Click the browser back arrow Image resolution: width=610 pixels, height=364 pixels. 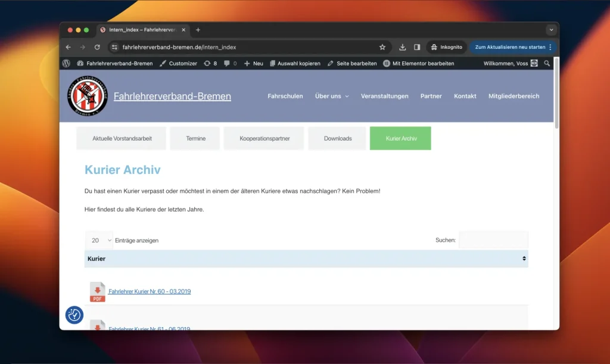pos(69,47)
